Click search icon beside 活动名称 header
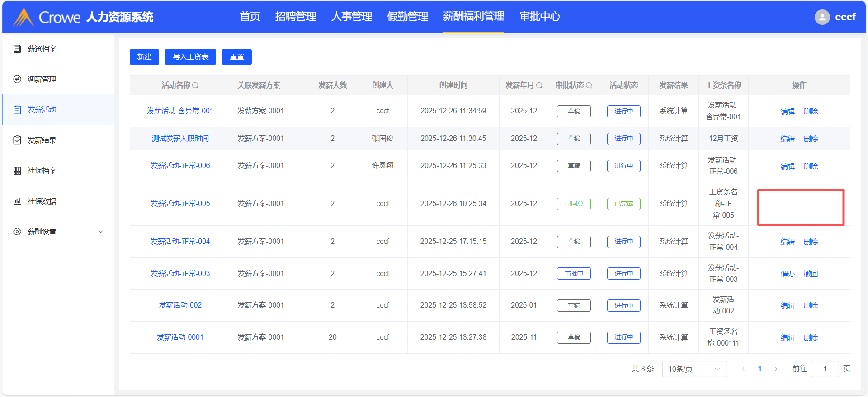868x397 pixels. (x=195, y=85)
